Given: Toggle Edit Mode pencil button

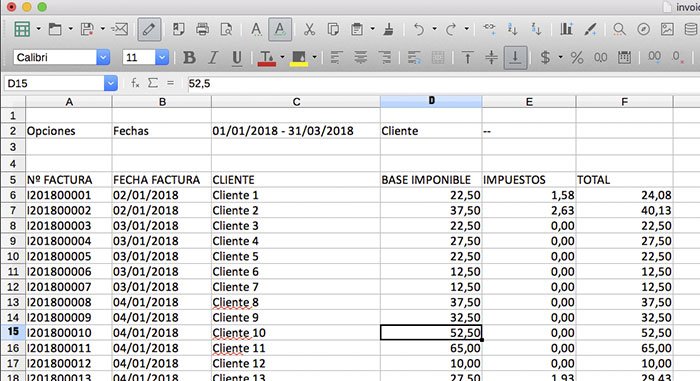Looking at the screenshot, I should coord(149,29).
